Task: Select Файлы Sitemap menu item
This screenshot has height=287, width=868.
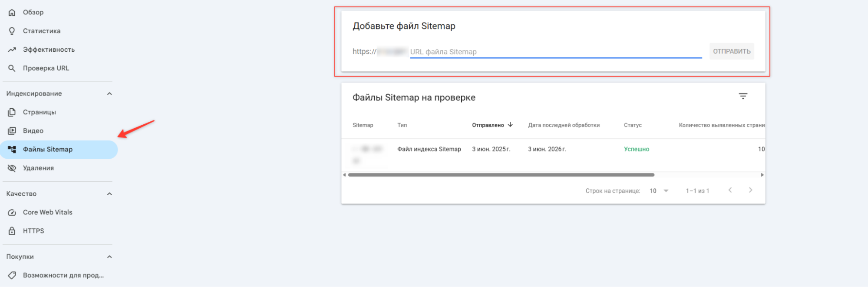Action: [59, 150]
